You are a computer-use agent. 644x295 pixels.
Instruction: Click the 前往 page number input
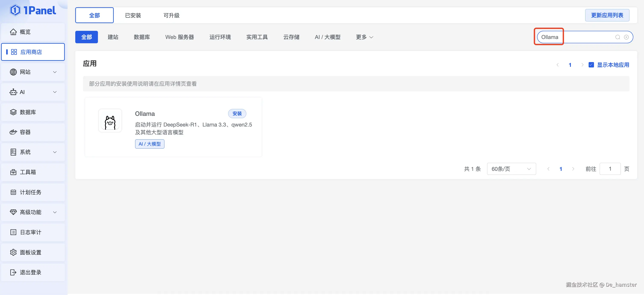[610, 169]
